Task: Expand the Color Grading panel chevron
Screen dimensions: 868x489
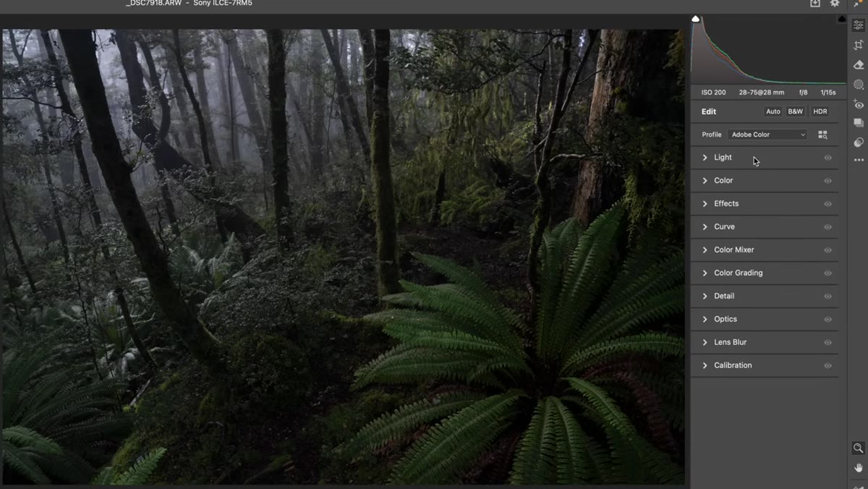Action: (705, 273)
